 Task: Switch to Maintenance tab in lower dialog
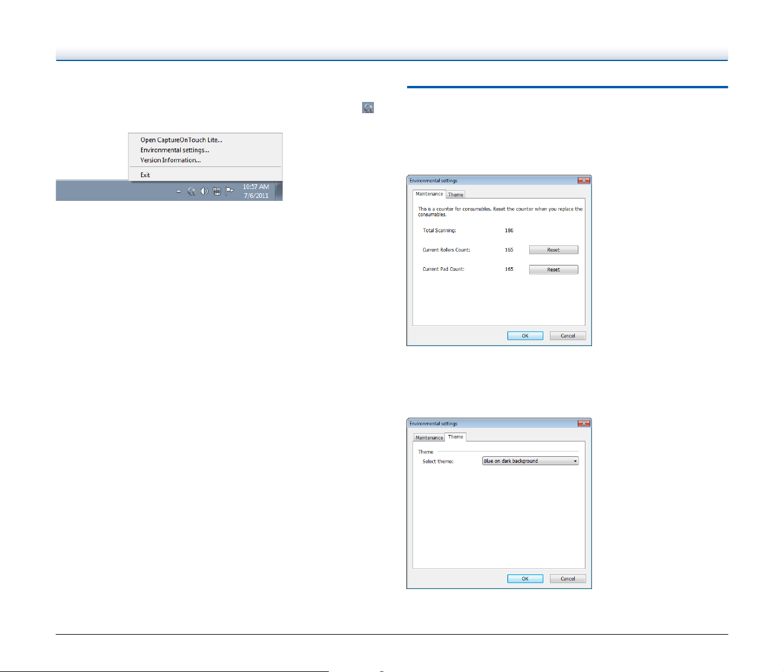429,437
